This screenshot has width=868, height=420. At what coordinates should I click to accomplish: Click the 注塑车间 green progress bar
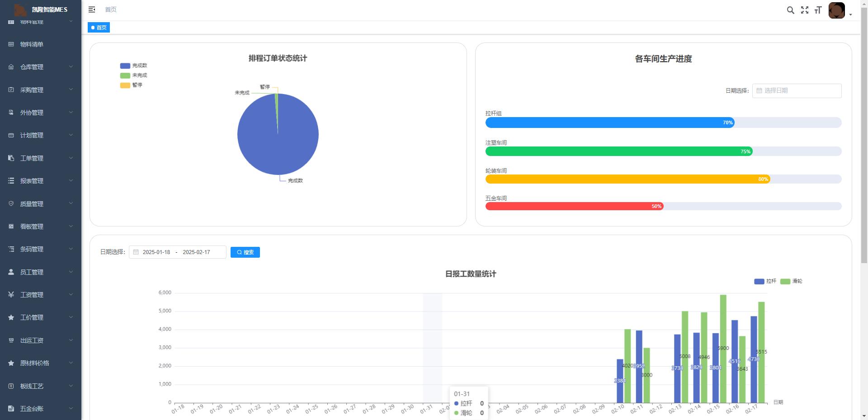pyautogui.click(x=618, y=151)
